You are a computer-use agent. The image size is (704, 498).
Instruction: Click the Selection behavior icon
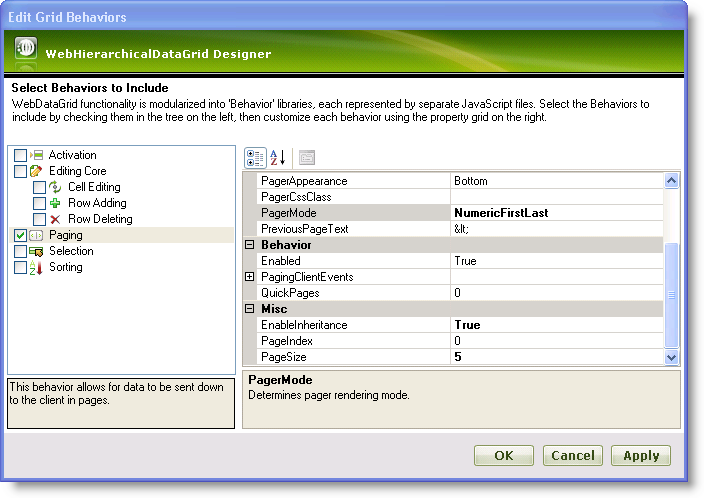(36, 251)
